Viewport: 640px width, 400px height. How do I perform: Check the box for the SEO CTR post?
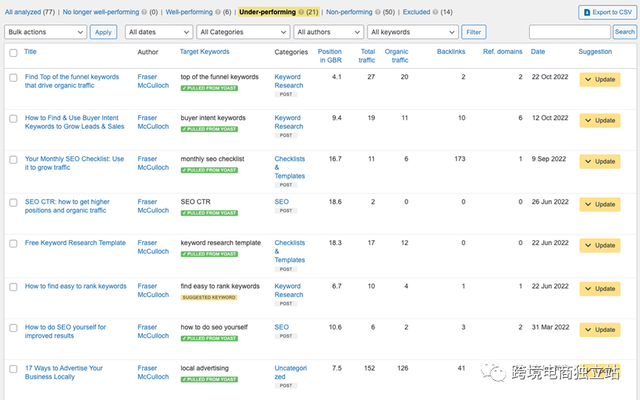13,203
